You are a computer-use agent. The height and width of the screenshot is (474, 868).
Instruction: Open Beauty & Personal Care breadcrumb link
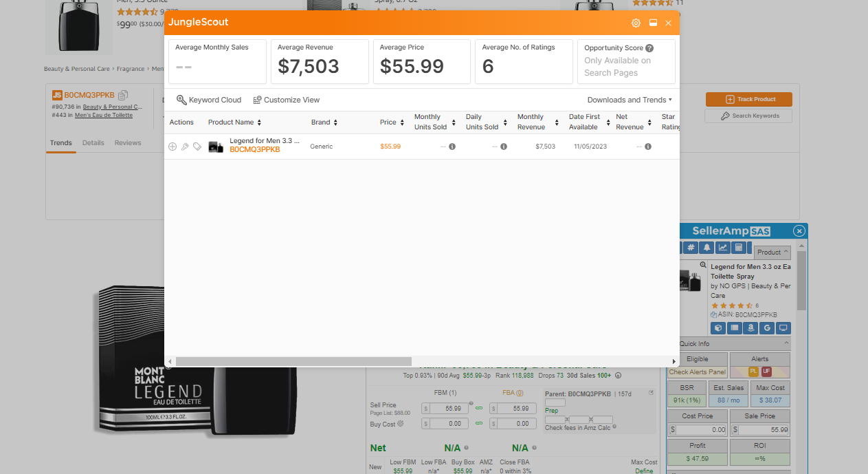coord(77,69)
